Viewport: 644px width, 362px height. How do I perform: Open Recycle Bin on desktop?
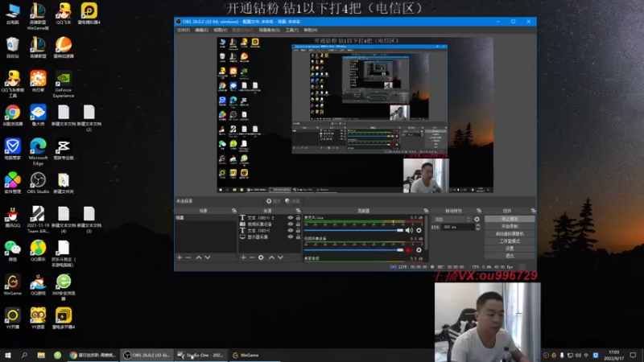(13, 47)
